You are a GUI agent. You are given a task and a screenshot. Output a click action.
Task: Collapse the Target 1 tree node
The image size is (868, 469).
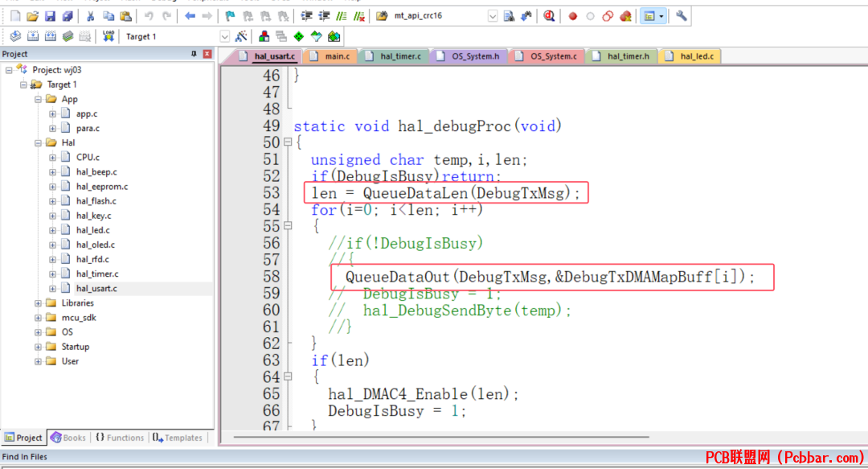point(23,84)
